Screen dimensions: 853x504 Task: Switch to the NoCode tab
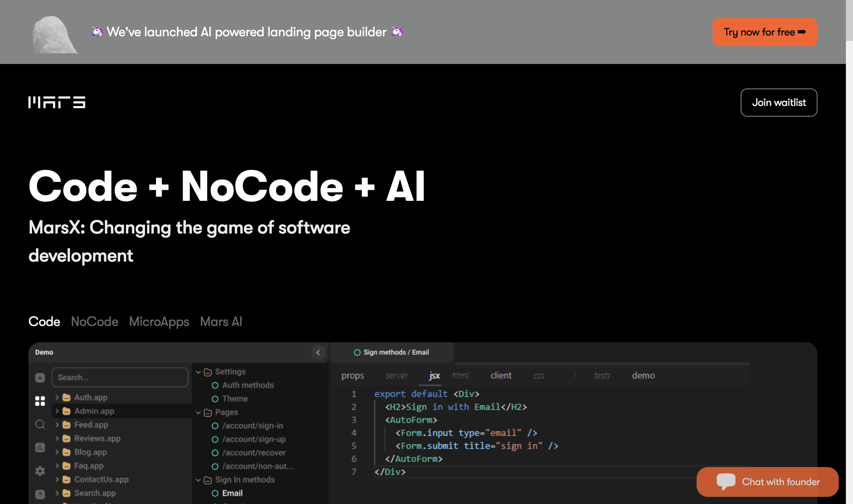(x=95, y=322)
